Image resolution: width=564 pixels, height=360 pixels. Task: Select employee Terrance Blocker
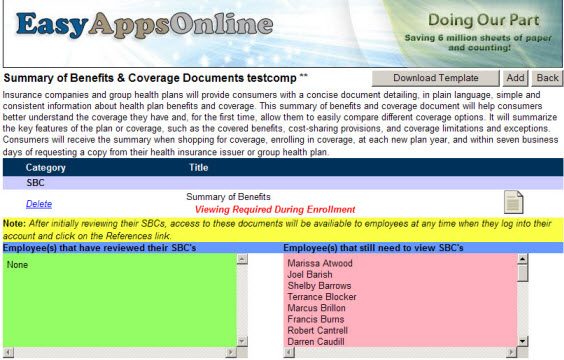322,297
